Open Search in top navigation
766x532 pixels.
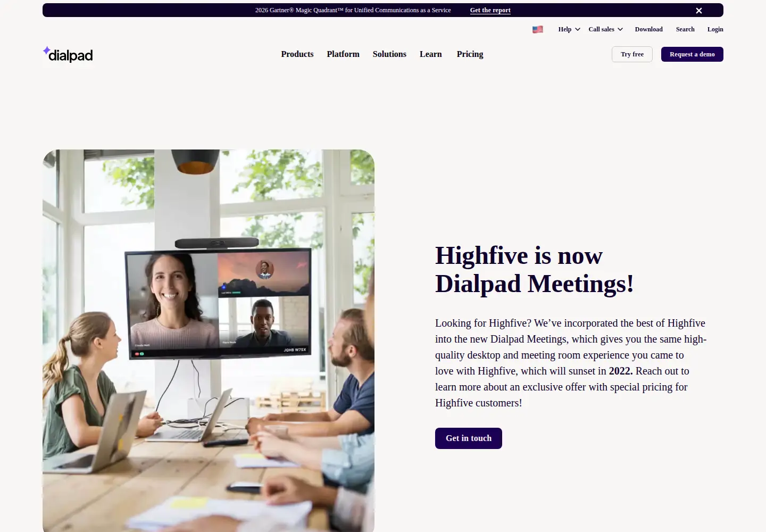[x=685, y=29]
